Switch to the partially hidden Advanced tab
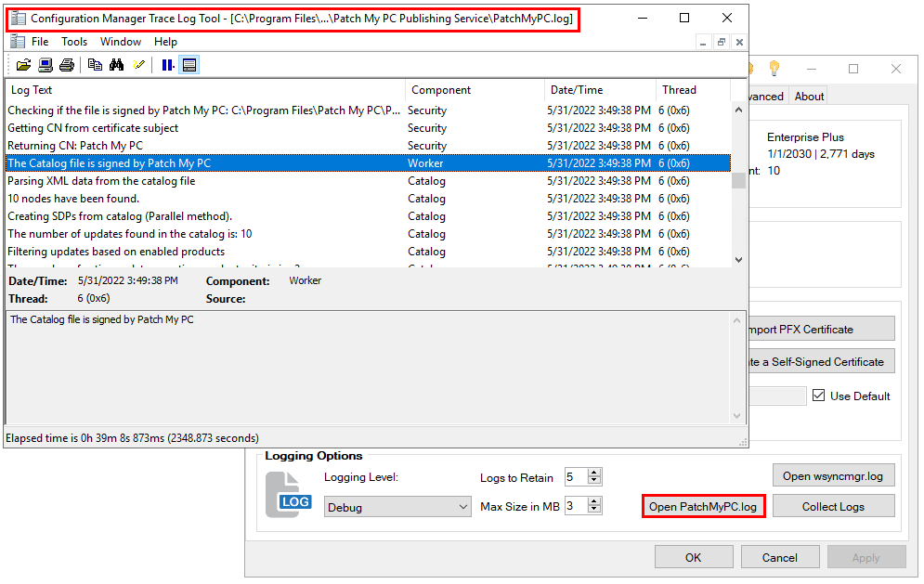Screen dimensions: 924x584 pyautogui.click(x=767, y=96)
